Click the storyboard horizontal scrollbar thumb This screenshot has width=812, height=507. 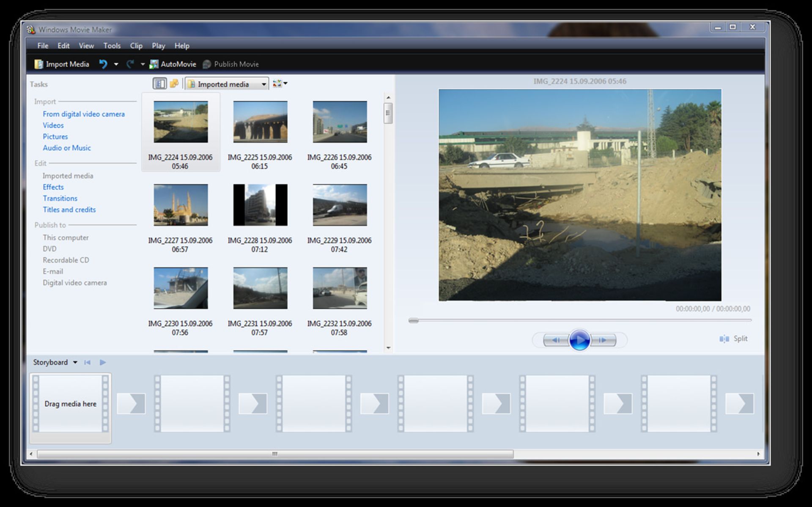click(x=275, y=454)
